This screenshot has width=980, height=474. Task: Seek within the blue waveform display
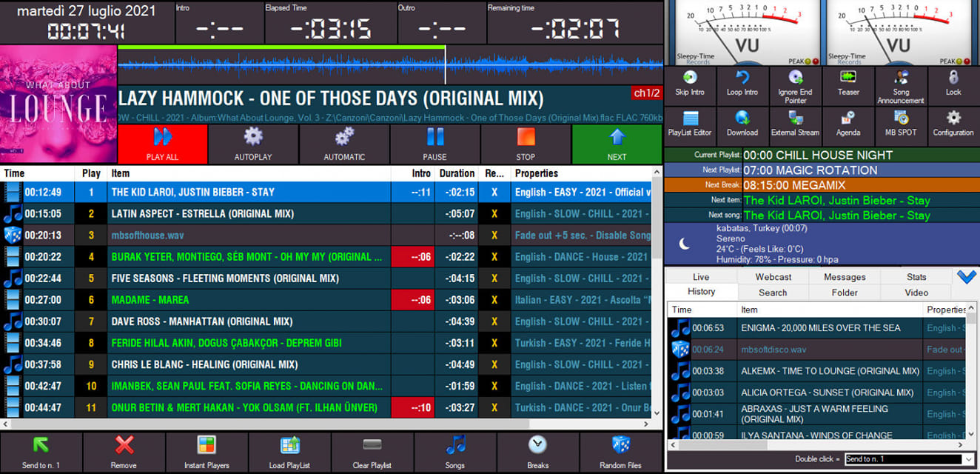pyautogui.click(x=390, y=67)
